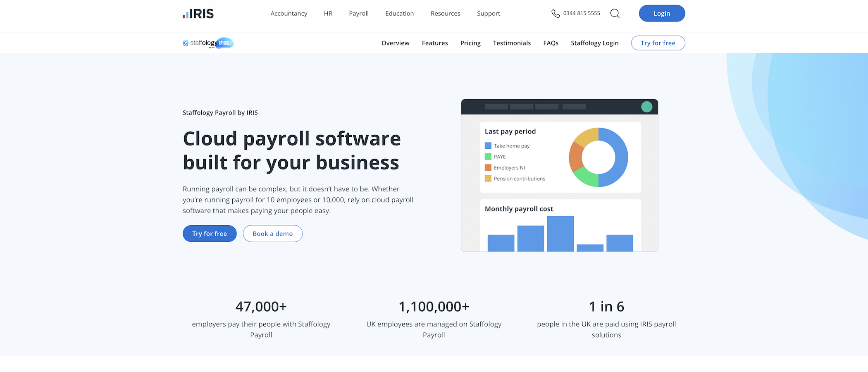
Task: Call the 0344 815 5555 number link
Action: (x=581, y=13)
